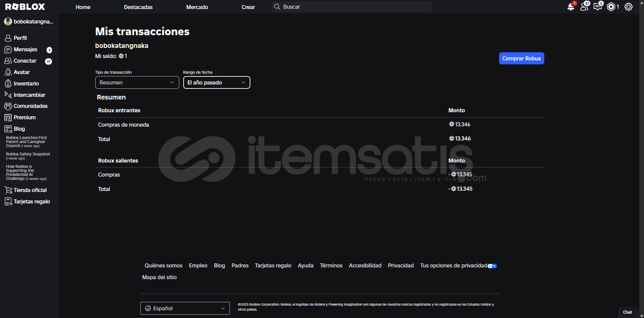This screenshot has height=318, width=644.
Task: Open the Blog link in footer
Action: pos(219,265)
